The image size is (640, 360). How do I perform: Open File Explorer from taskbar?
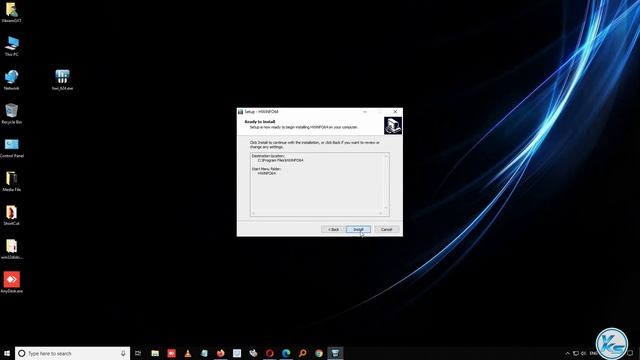(155, 353)
